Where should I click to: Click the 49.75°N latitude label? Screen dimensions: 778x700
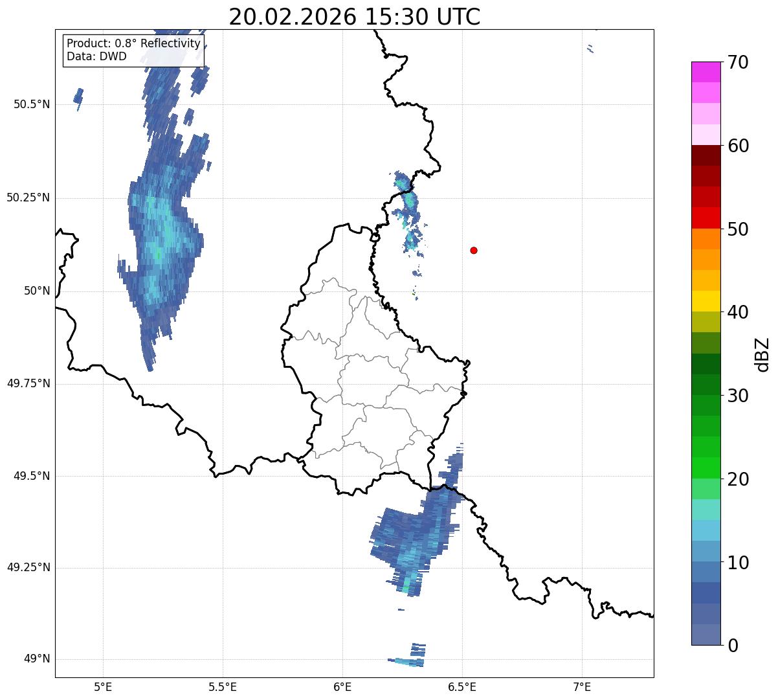(28, 383)
